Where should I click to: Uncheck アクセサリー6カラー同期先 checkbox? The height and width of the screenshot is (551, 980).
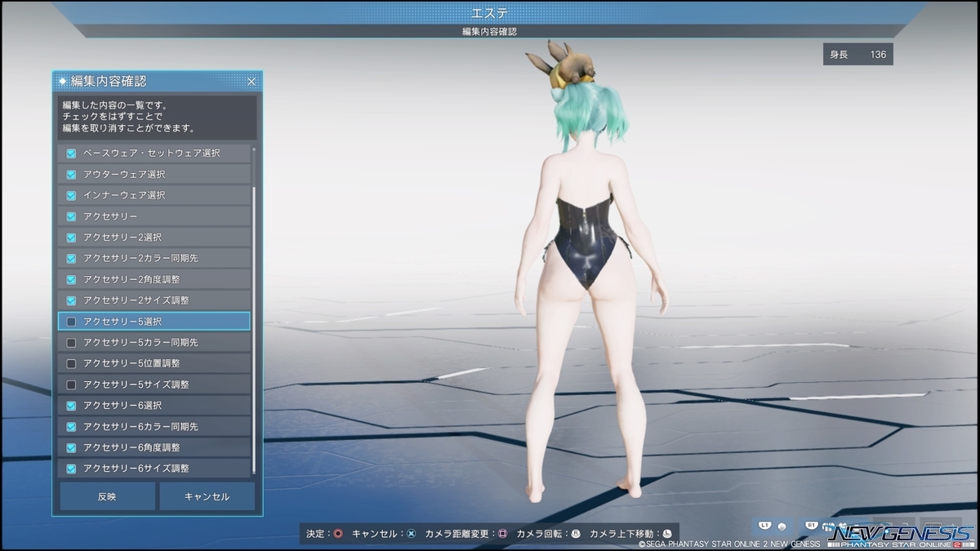pyautogui.click(x=71, y=427)
